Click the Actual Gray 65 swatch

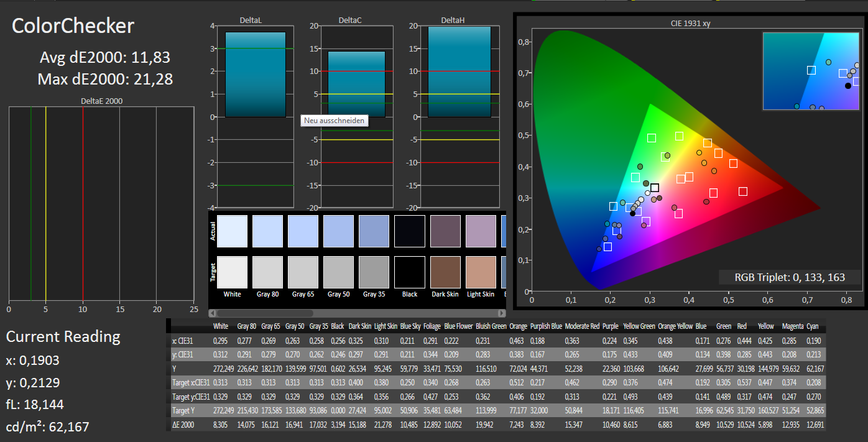point(303,231)
